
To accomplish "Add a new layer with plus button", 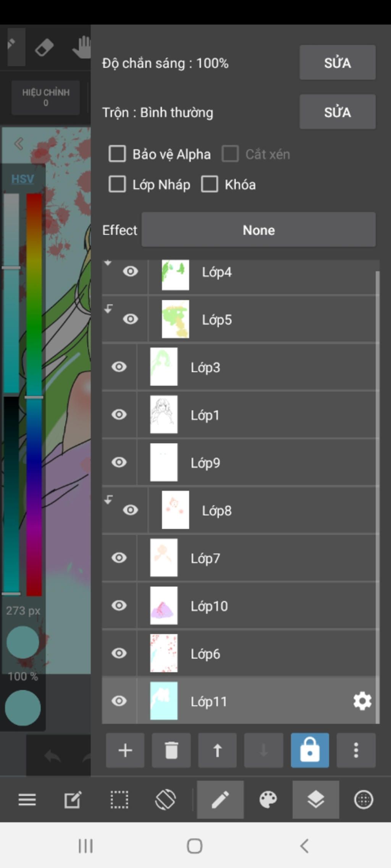I will pyautogui.click(x=125, y=750).
